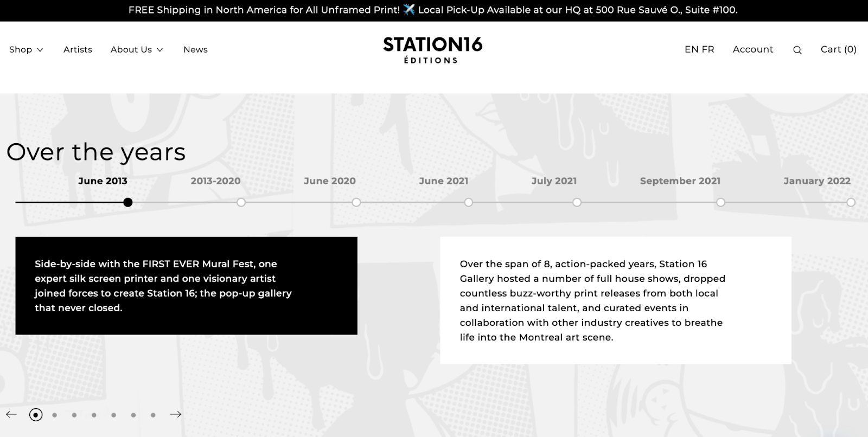Open the Artists page
The width and height of the screenshot is (868, 437).
point(78,49)
